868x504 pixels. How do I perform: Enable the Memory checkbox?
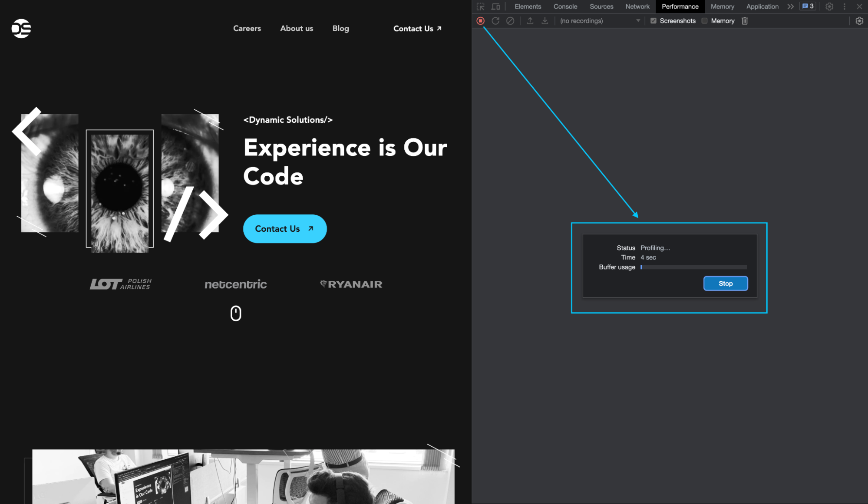pos(704,21)
